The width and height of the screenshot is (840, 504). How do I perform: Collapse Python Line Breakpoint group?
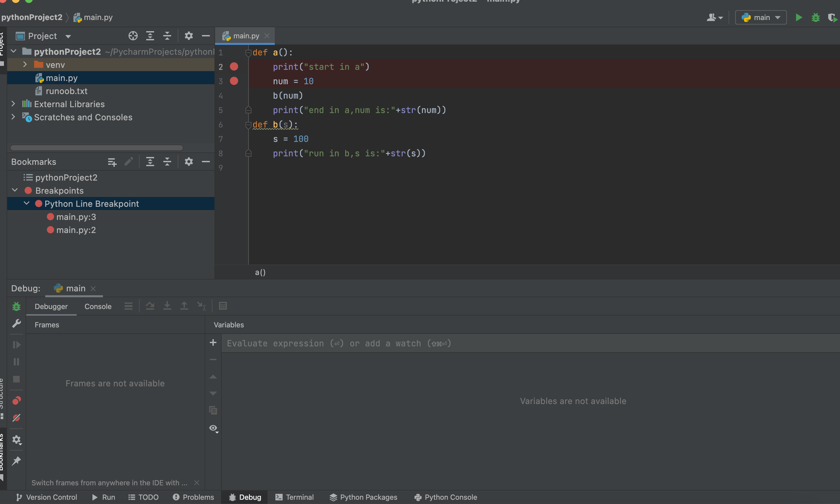27,203
